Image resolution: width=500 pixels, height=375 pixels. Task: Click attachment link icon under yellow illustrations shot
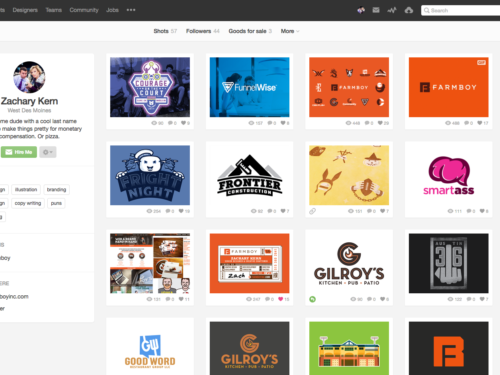[x=312, y=211]
